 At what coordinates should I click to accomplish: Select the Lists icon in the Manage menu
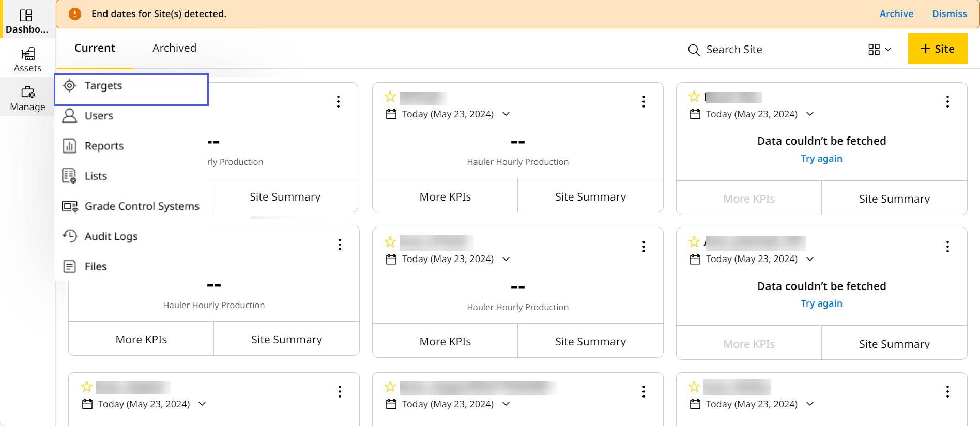coord(69,176)
